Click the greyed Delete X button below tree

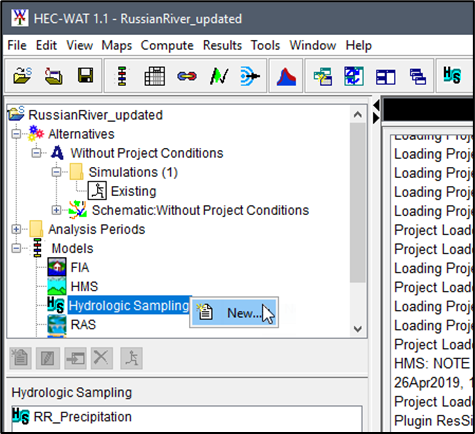point(102,358)
